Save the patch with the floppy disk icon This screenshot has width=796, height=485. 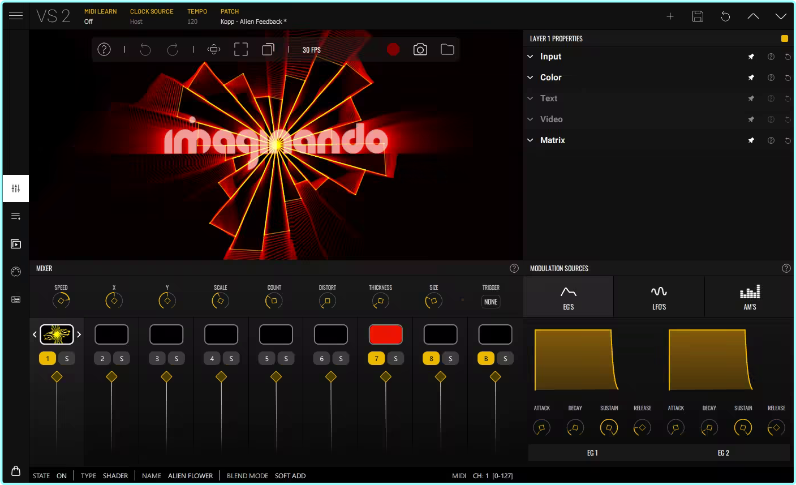tap(697, 17)
